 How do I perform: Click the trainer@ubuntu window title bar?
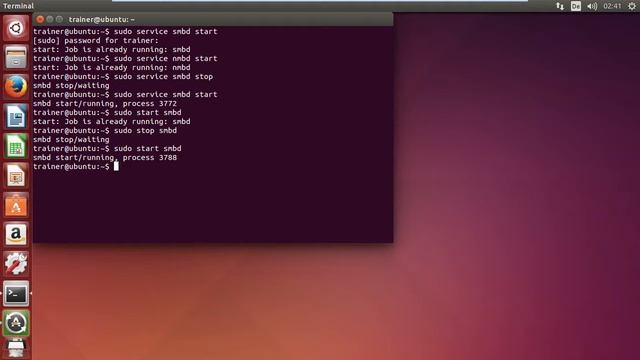213,19
